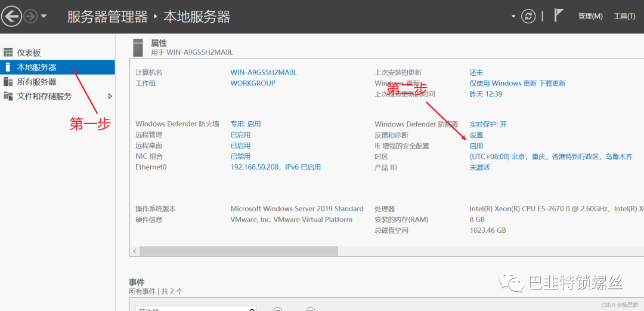
Task: Click the VMware Virtual Platform hardware text
Action: pos(291,219)
